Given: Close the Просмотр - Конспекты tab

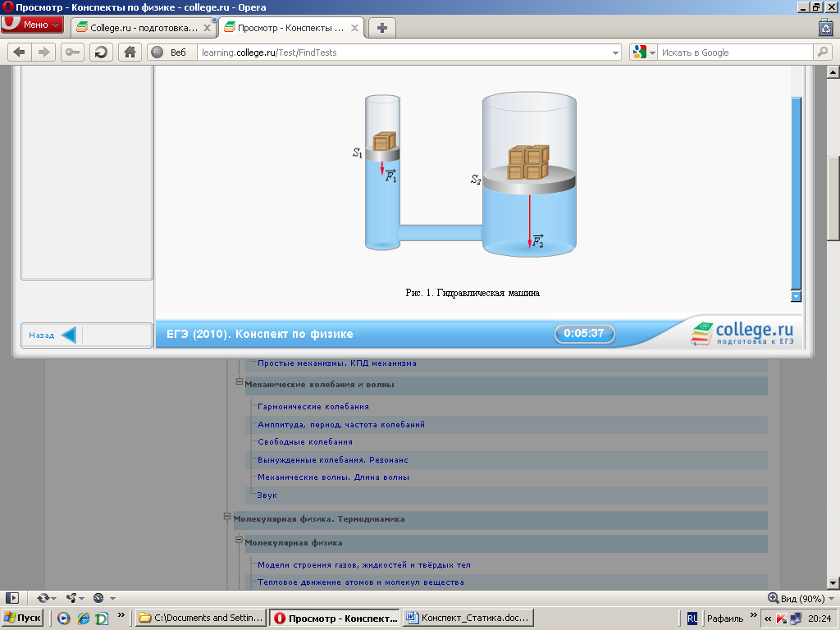Looking at the screenshot, I should tap(354, 28).
